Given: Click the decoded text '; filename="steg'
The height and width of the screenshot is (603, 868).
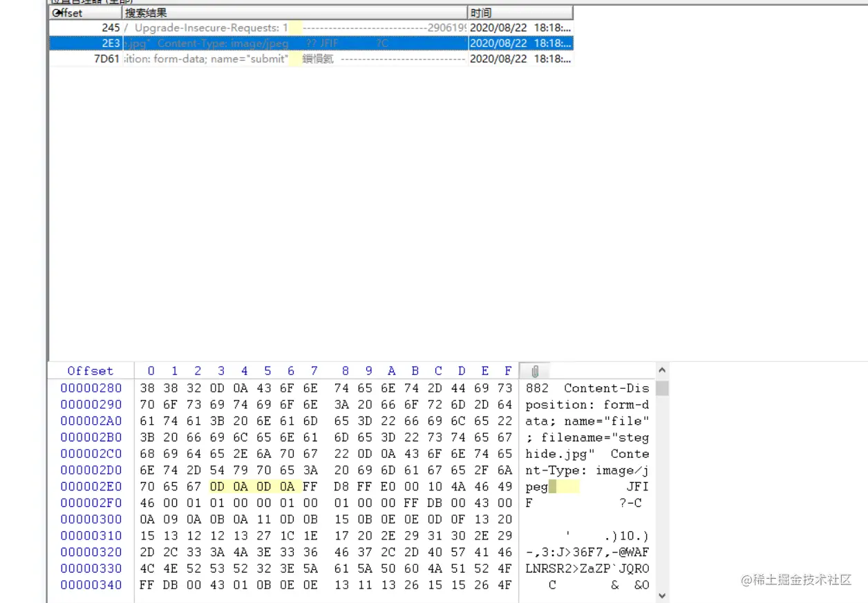Looking at the screenshot, I should pos(587,437).
